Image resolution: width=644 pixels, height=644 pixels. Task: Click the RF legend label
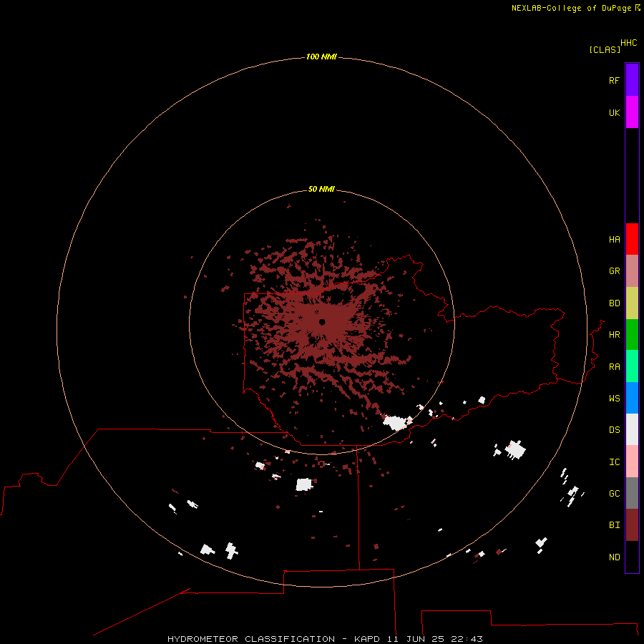coord(614,80)
